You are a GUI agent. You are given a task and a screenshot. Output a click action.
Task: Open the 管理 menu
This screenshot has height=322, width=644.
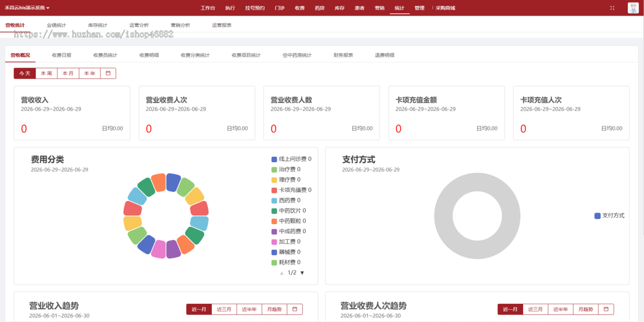click(x=419, y=8)
